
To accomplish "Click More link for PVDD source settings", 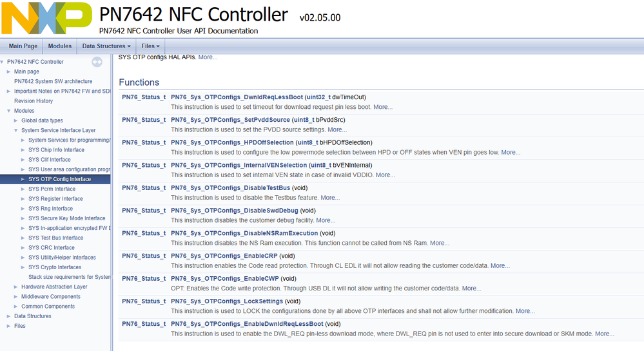I will pyautogui.click(x=337, y=129).
